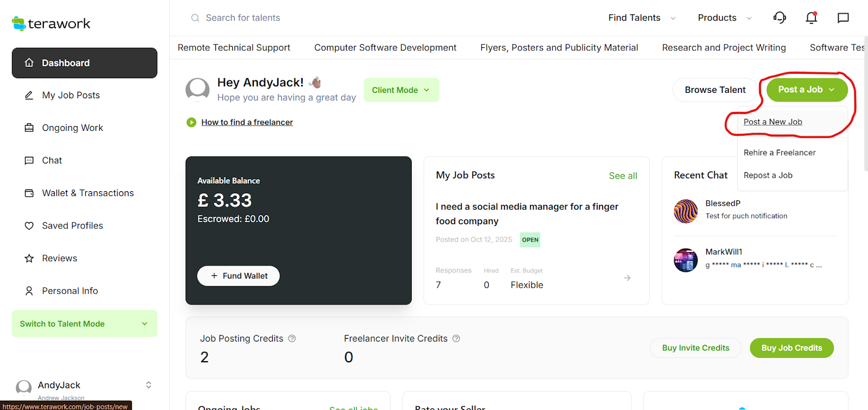Open the Products dropdown

pyautogui.click(x=724, y=18)
